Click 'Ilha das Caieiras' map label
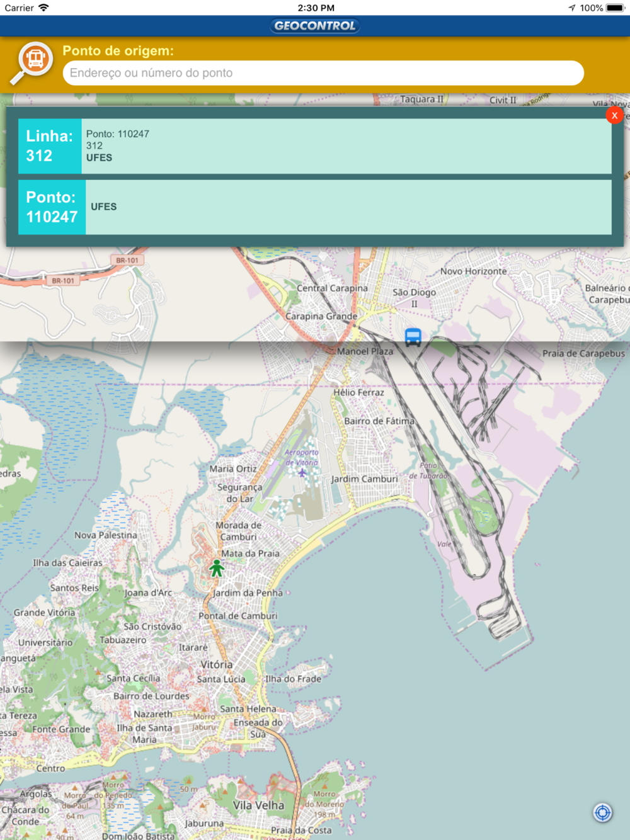This screenshot has width=630, height=840. coord(67,563)
